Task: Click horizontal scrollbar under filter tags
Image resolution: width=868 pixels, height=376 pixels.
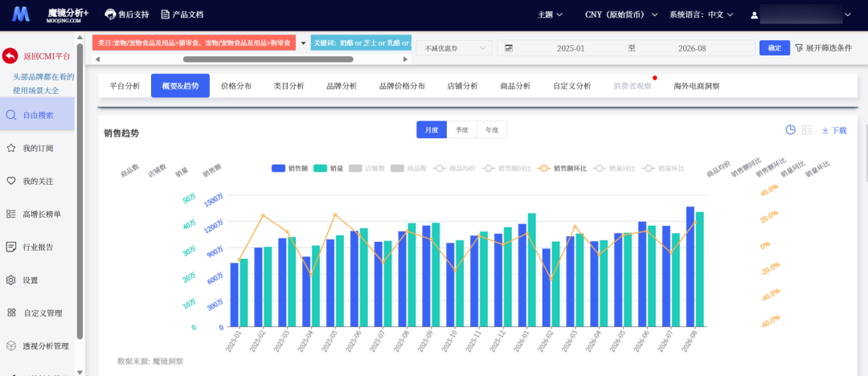Action: [x=268, y=59]
